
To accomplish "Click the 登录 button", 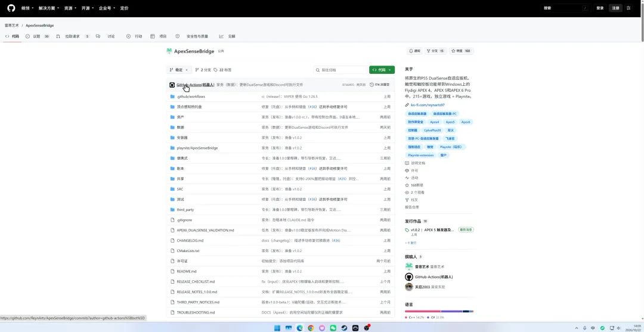I will (600, 8).
